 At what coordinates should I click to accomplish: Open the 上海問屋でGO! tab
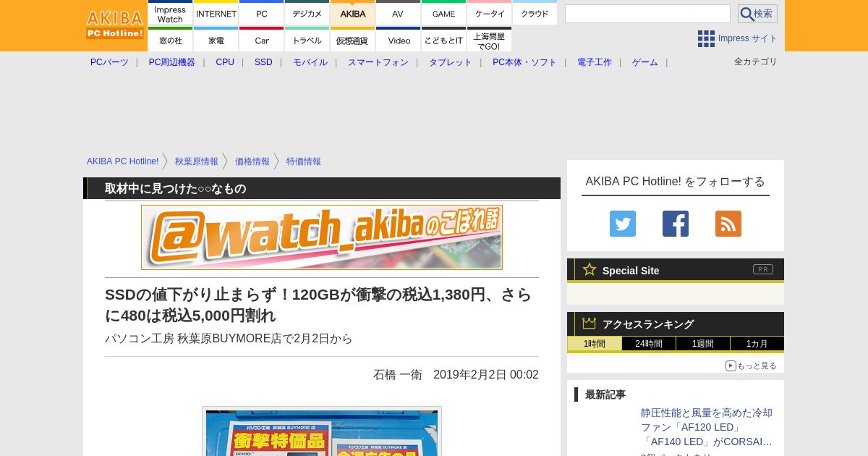(490, 40)
